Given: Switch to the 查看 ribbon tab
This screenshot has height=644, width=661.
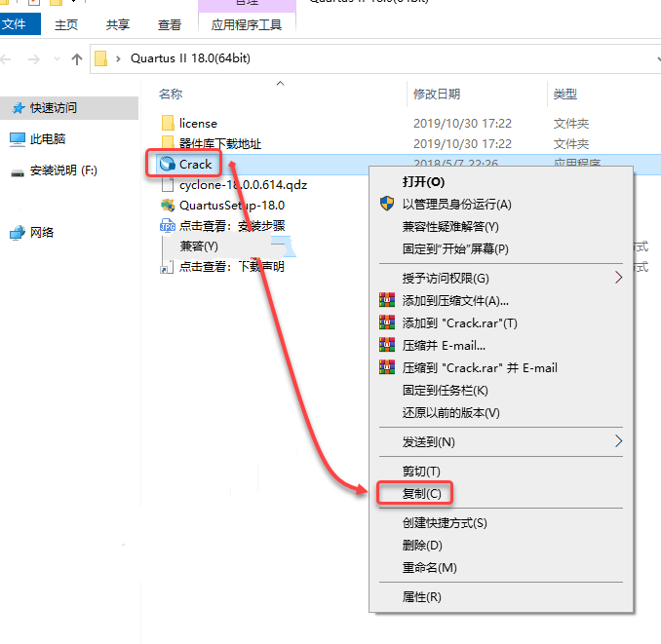Looking at the screenshot, I should [x=169, y=25].
